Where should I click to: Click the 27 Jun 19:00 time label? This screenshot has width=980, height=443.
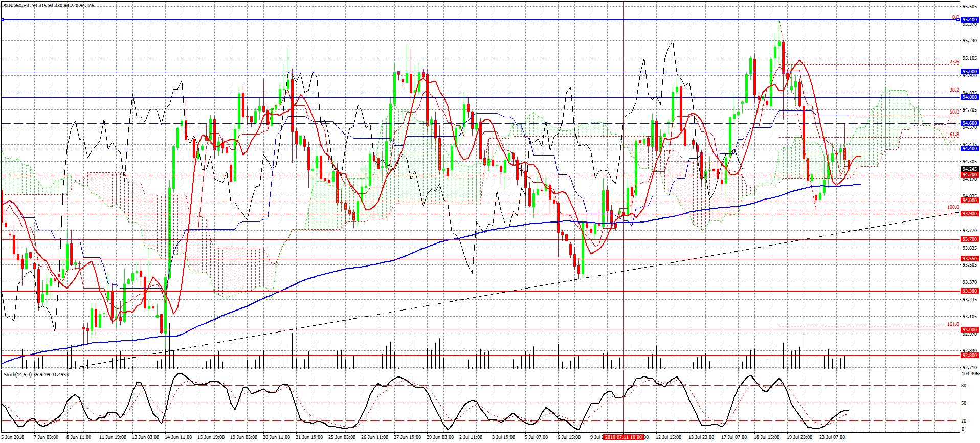407,437
